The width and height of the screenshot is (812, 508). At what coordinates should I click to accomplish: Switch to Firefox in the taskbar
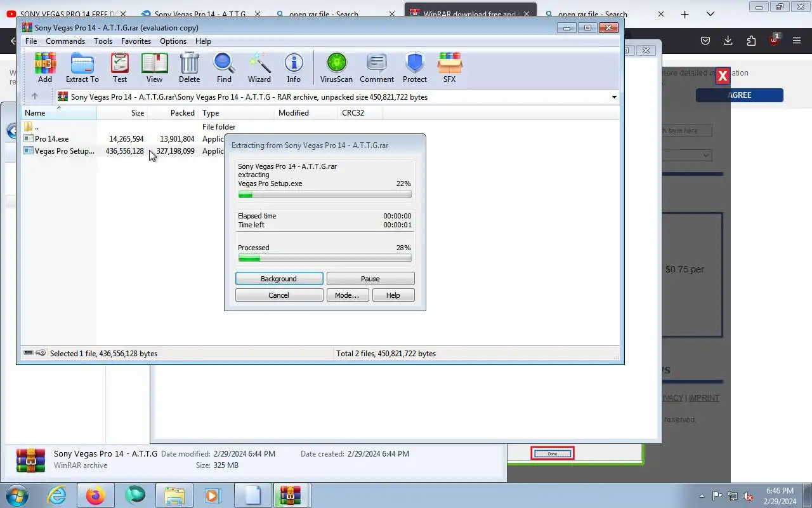pos(96,495)
